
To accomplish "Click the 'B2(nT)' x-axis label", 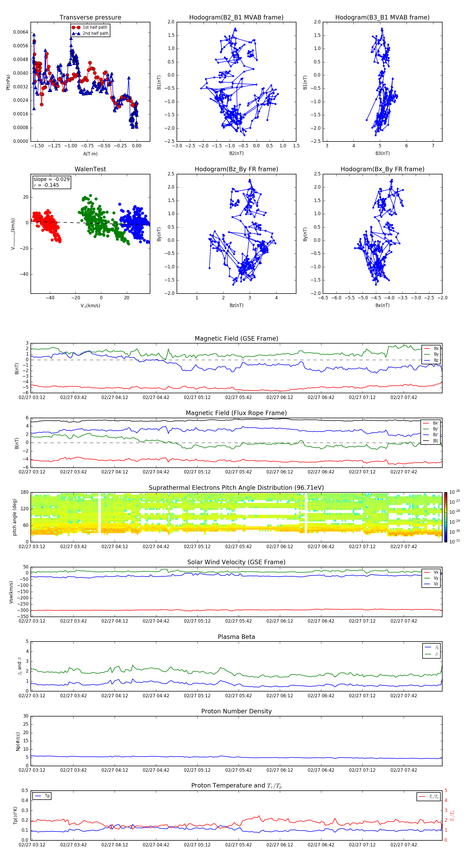I will click(236, 153).
